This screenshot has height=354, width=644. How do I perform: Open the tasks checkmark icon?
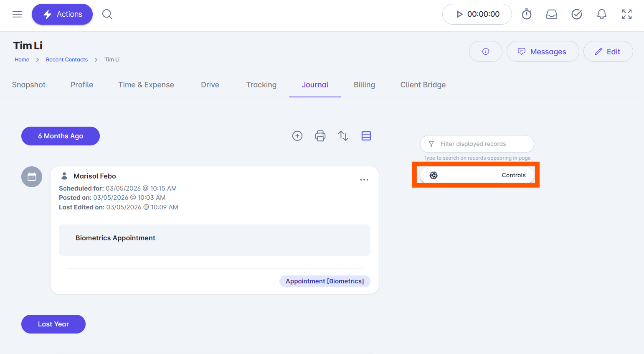[x=577, y=14]
